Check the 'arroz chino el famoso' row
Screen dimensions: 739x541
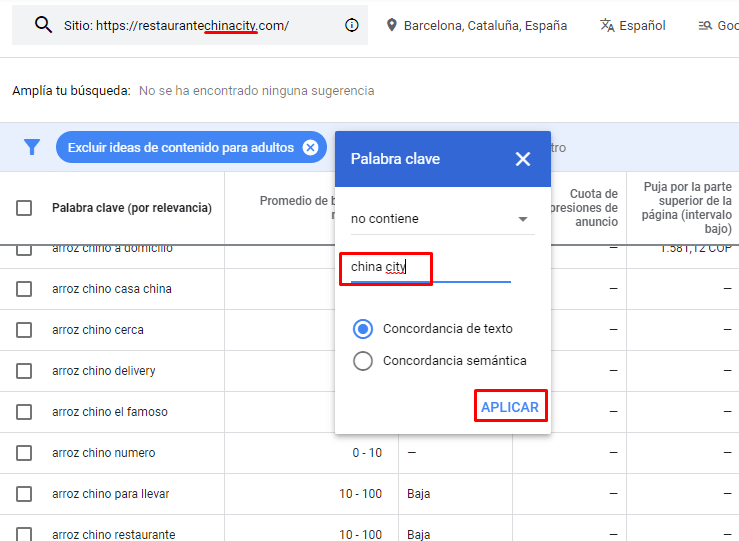[24, 412]
